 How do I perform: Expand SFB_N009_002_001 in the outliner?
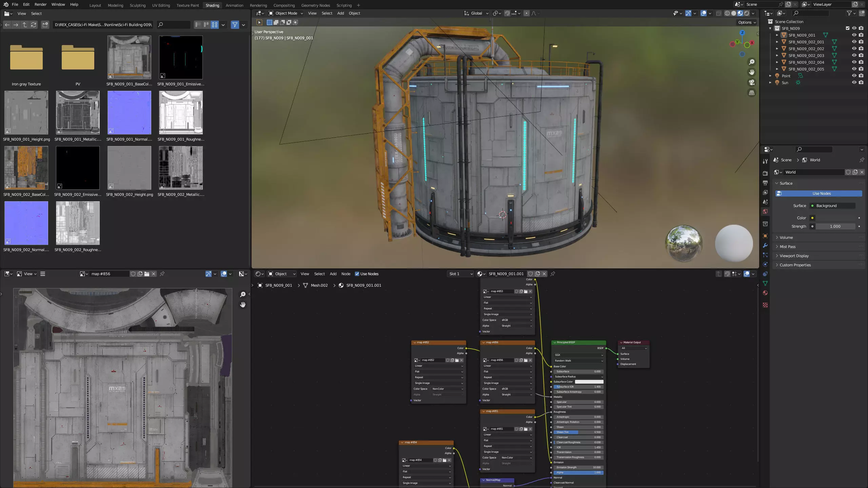(x=777, y=42)
